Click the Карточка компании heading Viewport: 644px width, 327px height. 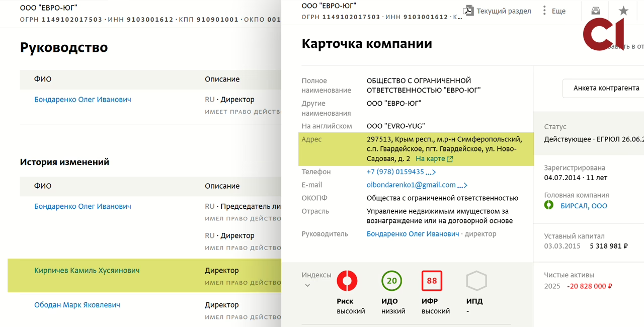coord(367,44)
